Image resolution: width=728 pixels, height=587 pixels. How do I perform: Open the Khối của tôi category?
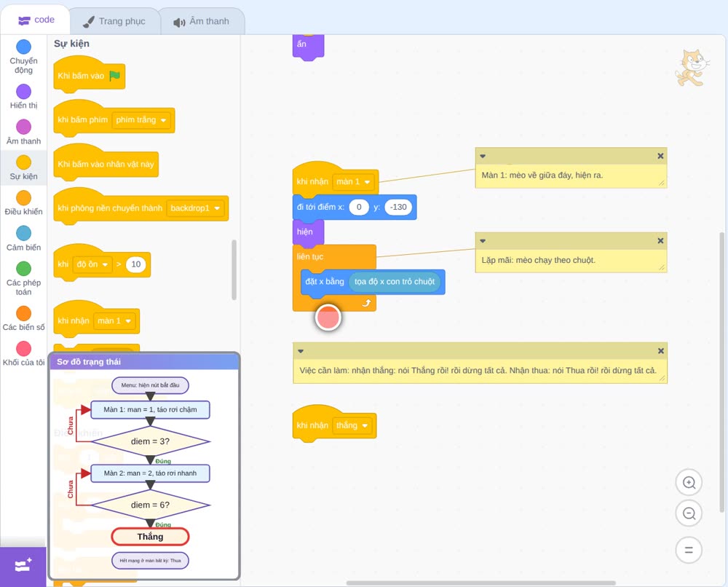pos(23,353)
